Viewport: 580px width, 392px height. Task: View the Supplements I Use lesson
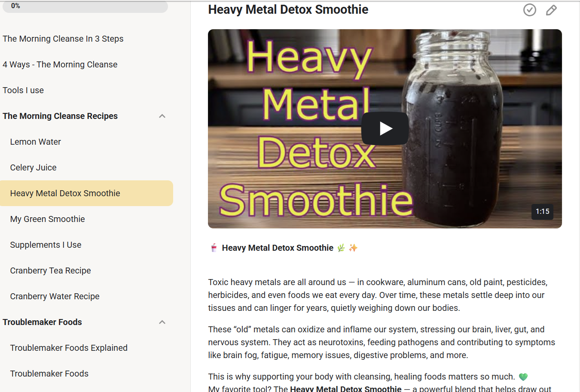(46, 245)
